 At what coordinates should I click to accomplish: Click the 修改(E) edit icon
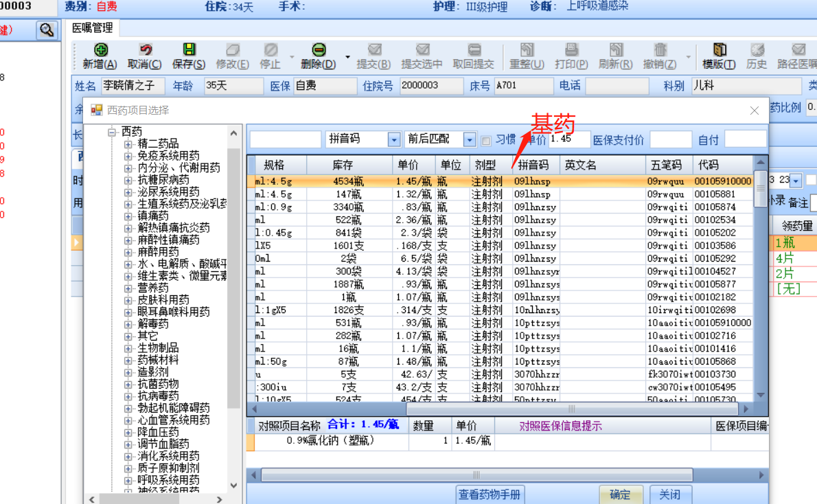[232, 50]
